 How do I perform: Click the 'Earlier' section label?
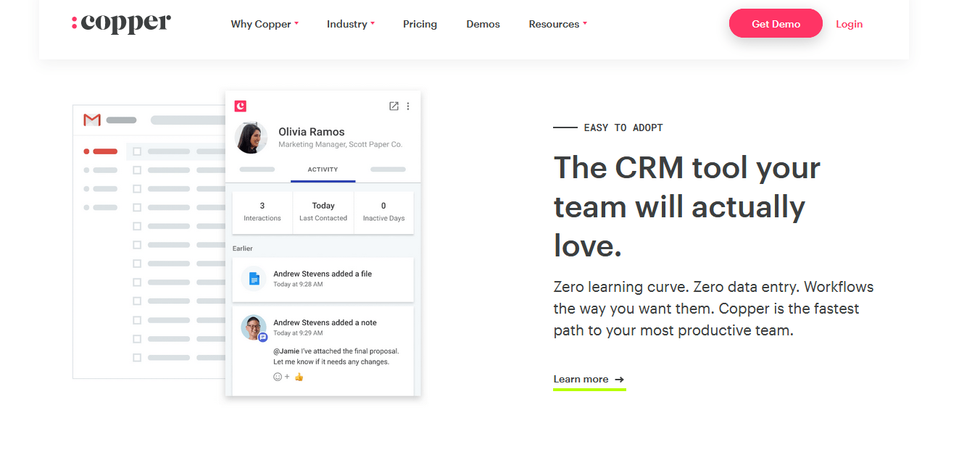pyautogui.click(x=242, y=248)
